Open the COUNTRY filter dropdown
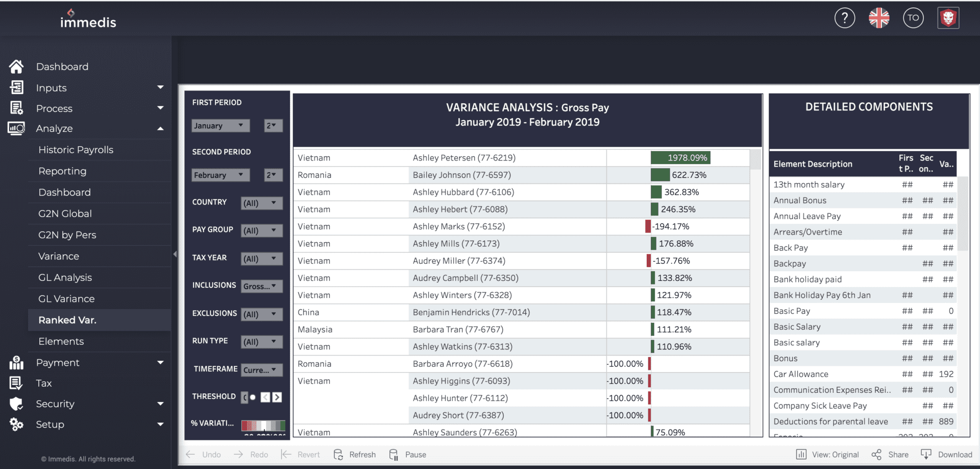980x469 pixels. click(x=261, y=203)
